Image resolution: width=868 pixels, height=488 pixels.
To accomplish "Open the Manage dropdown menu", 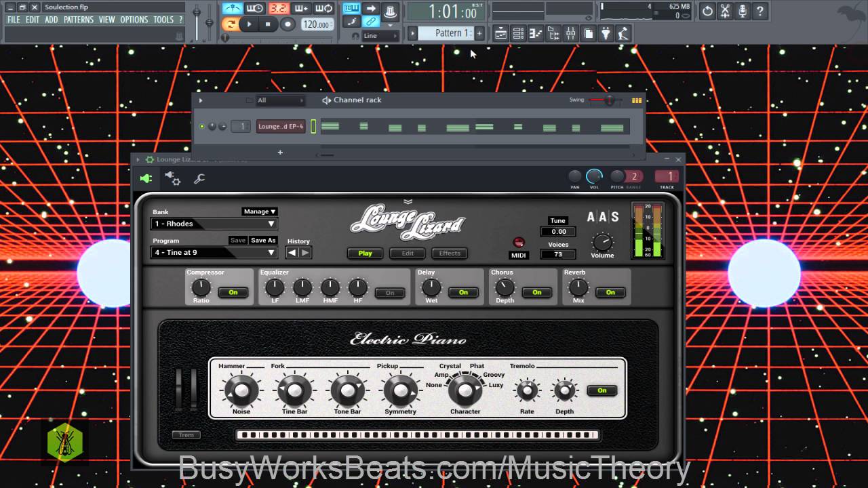I will (x=260, y=211).
